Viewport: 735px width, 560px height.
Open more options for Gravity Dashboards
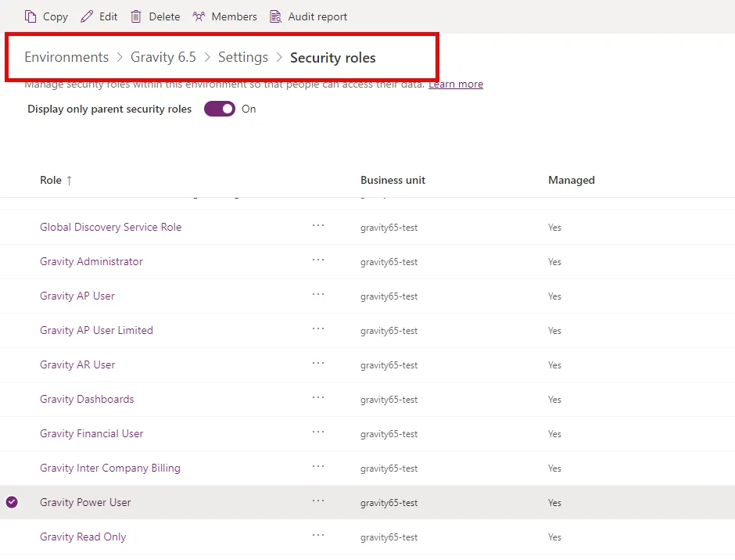318,398
